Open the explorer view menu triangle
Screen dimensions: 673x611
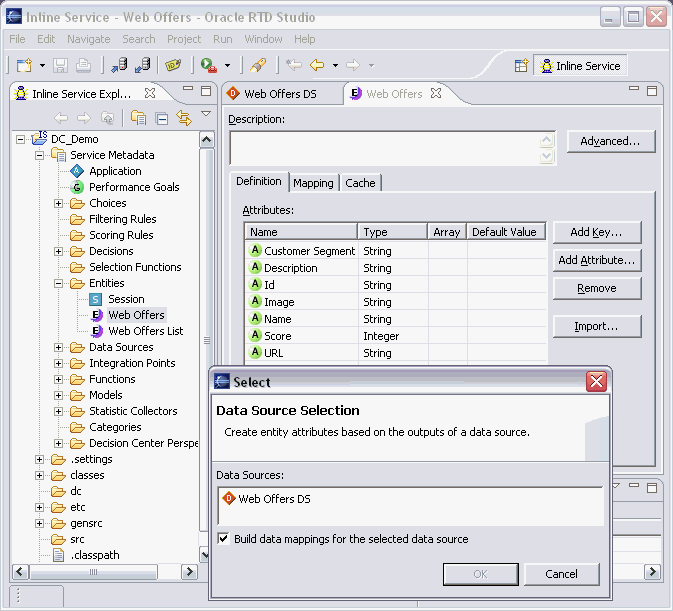tap(206, 114)
